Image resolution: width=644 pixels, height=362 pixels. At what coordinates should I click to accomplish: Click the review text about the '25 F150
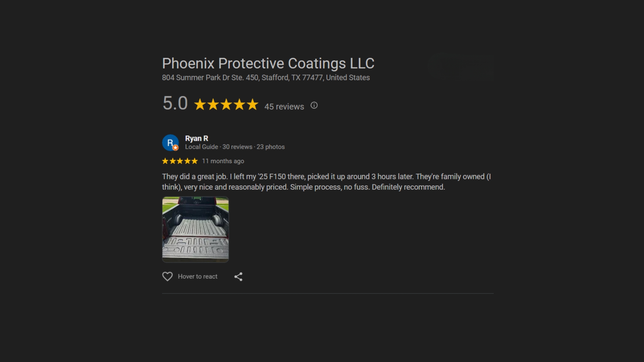[x=326, y=182]
